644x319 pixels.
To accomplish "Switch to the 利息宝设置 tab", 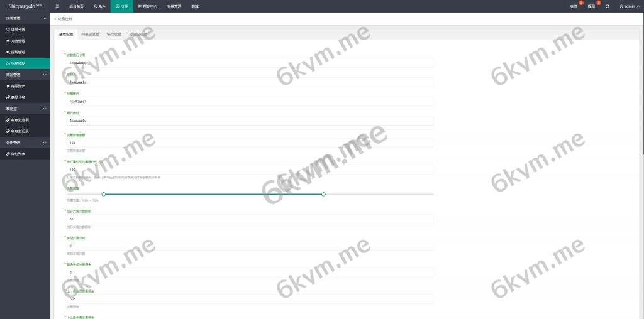I will (x=90, y=35).
